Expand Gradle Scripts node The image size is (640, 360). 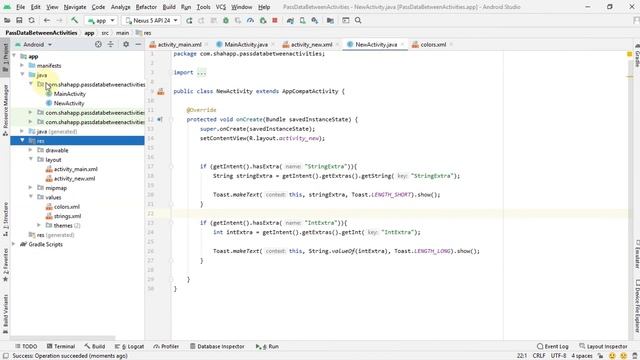pos(13,244)
